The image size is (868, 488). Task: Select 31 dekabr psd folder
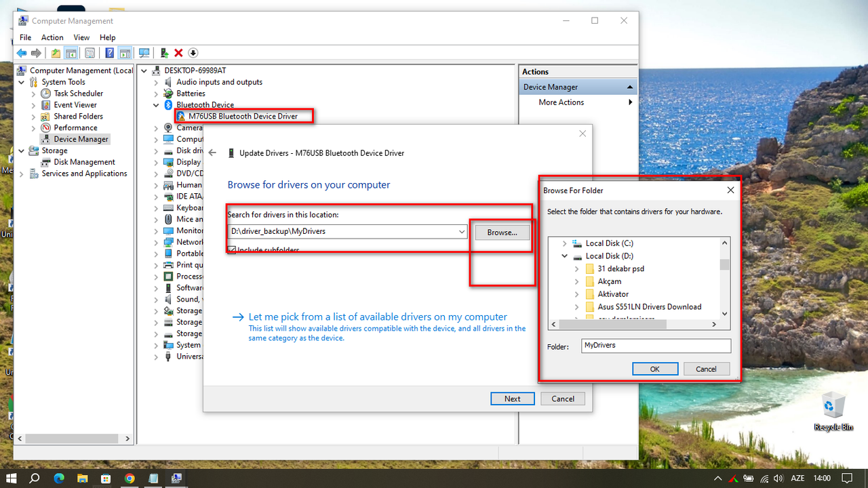point(620,269)
